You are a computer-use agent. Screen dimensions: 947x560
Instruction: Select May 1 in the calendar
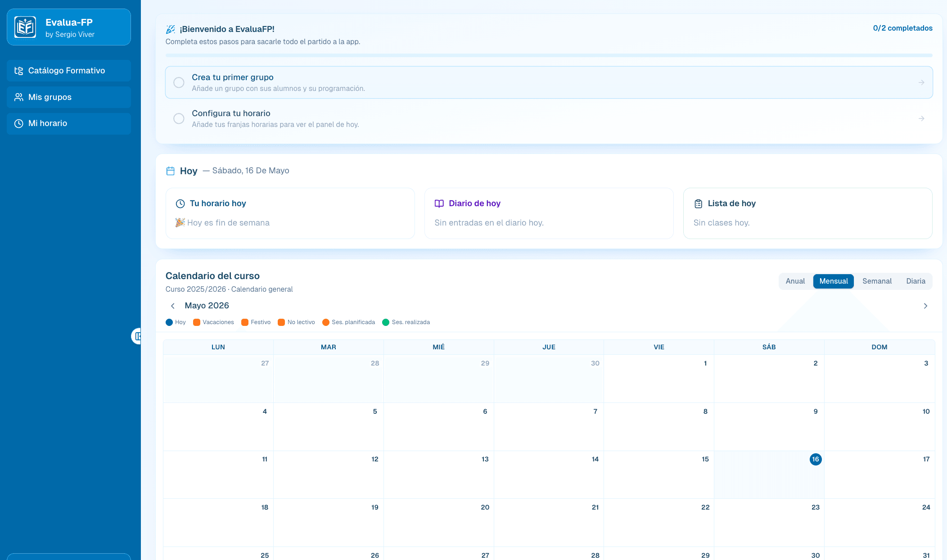coord(658,379)
